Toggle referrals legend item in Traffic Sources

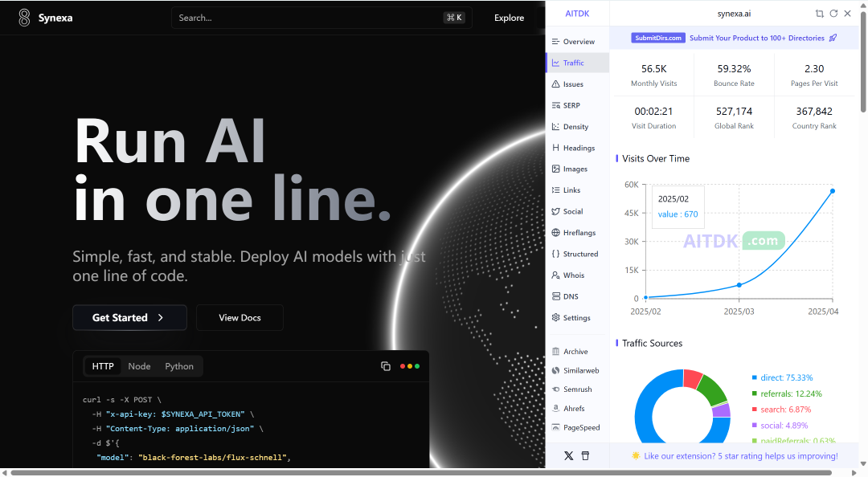[787, 393]
